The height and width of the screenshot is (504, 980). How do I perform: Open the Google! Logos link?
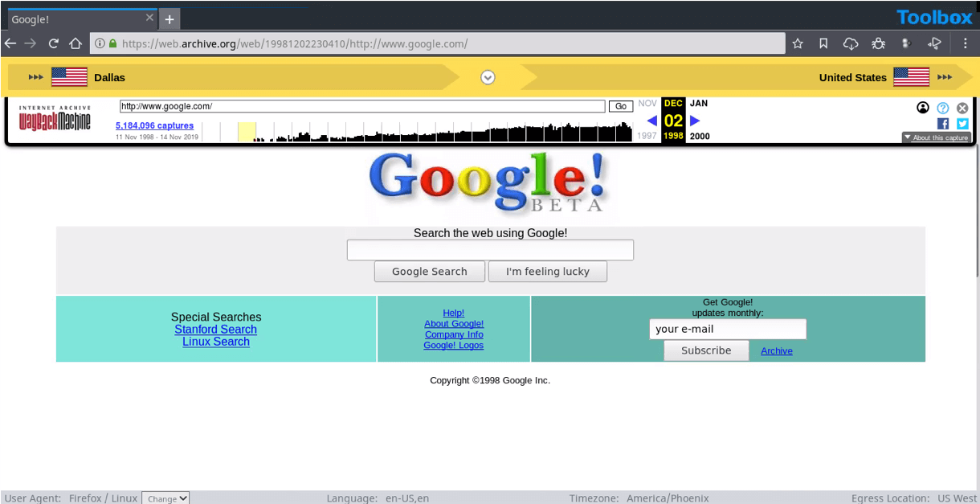coord(454,346)
